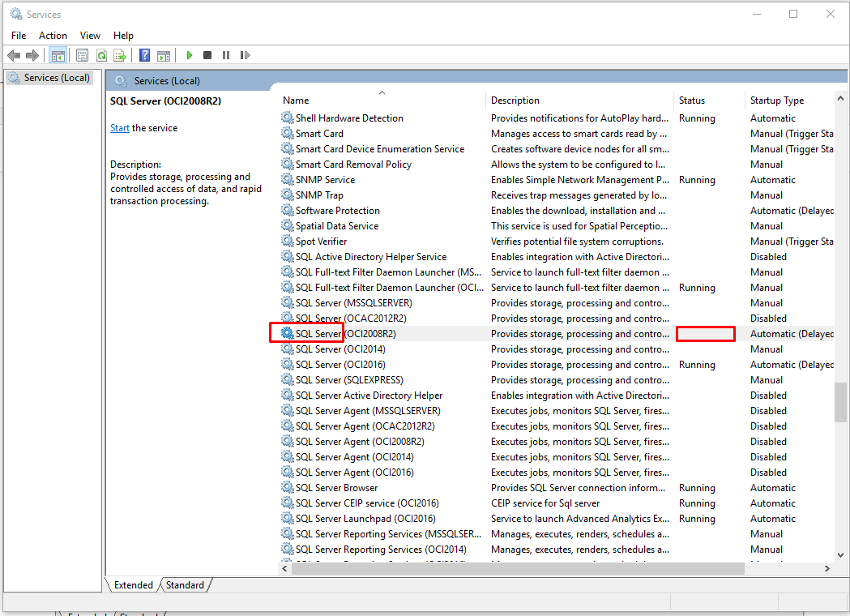Image resolution: width=850 pixels, height=616 pixels.
Task: Toggle Show/Hide Action Pane icon
Action: point(163,55)
